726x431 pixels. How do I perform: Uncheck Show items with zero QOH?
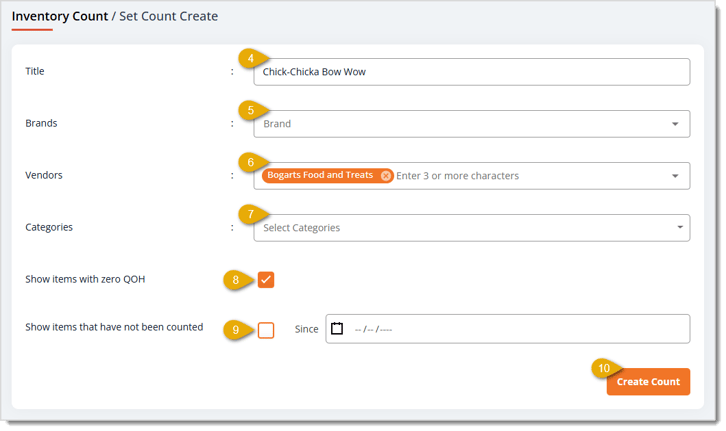pos(266,280)
